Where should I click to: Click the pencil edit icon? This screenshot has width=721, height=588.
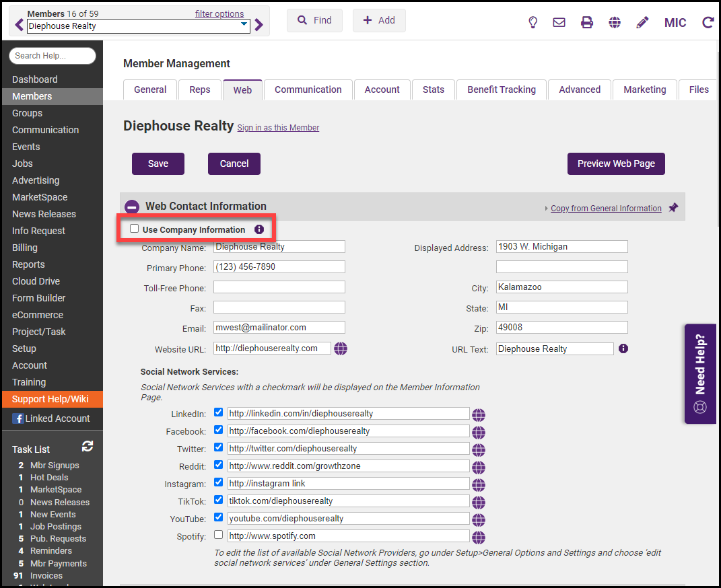(642, 22)
